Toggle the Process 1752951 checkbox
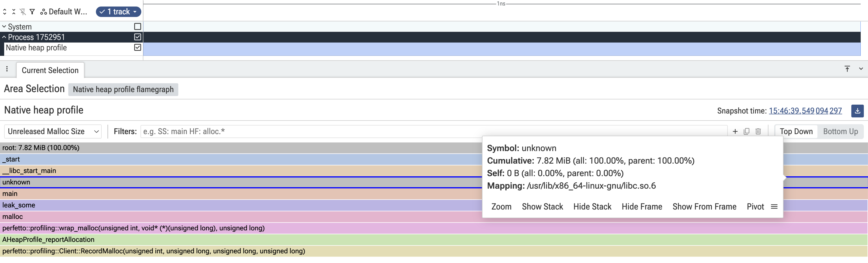 coord(137,37)
